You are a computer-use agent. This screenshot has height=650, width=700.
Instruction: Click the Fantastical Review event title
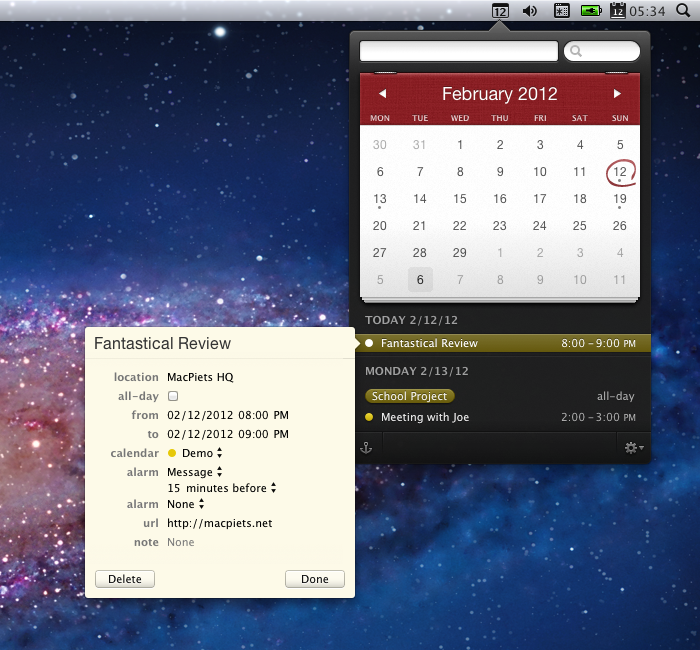pyautogui.click(x=162, y=343)
